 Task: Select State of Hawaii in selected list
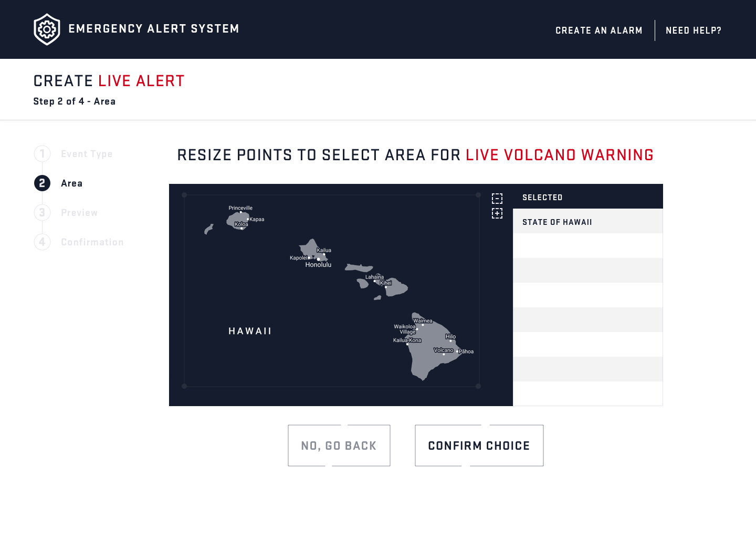pos(588,221)
